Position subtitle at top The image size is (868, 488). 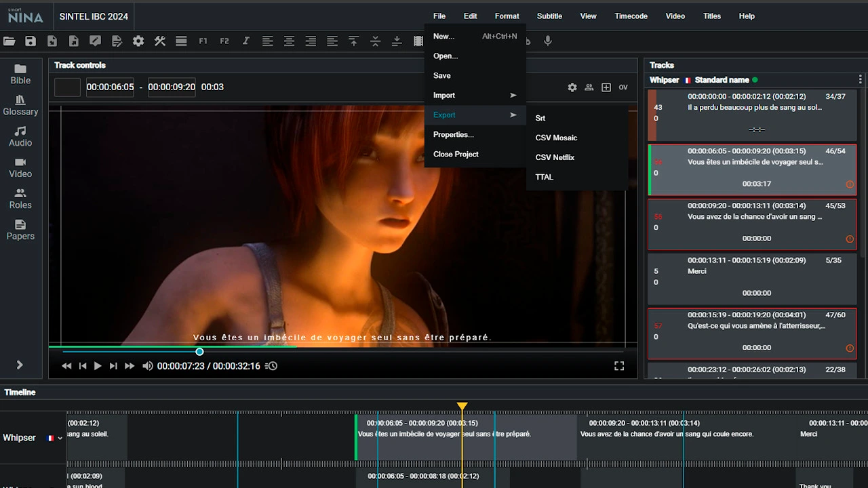353,41
